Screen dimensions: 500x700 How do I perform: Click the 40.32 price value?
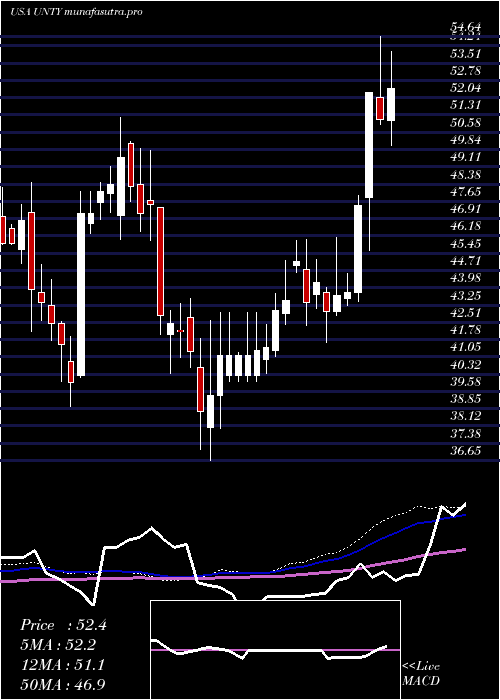tap(466, 364)
